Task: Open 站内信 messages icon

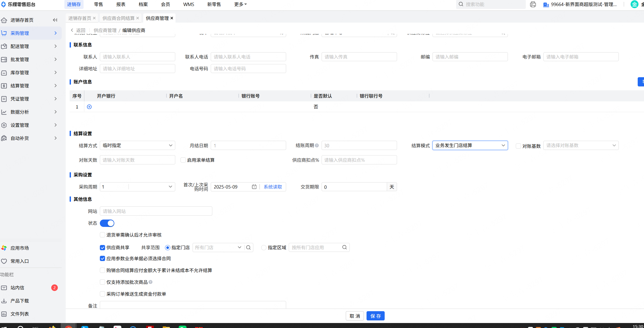Action: click(4, 288)
